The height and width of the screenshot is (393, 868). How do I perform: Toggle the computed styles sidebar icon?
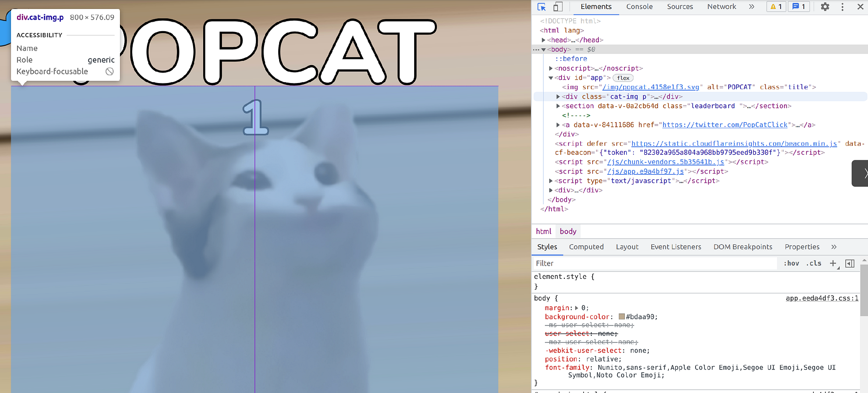click(x=850, y=263)
